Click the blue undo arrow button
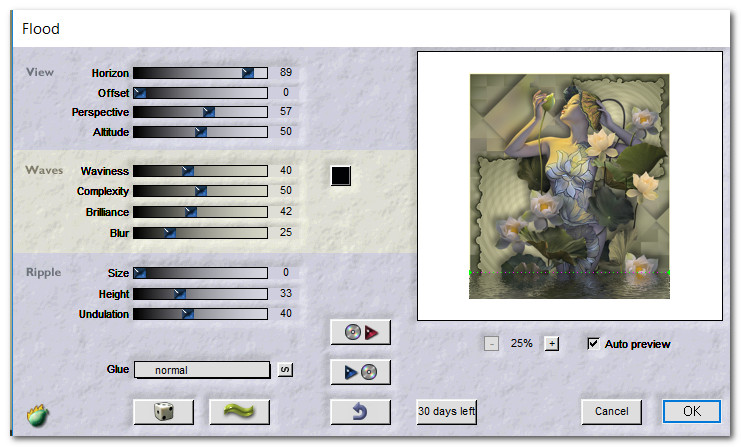This screenshot has width=741, height=447. click(x=360, y=411)
